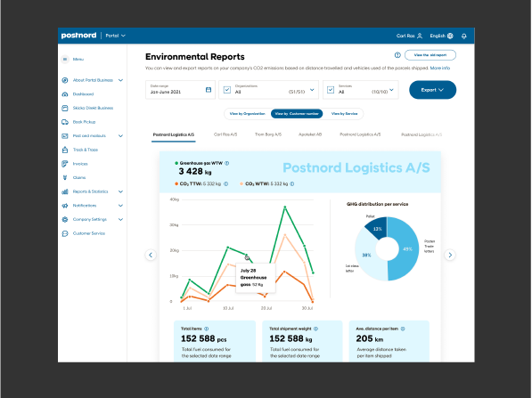Open the Export dropdown button
The width and height of the screenshot is (532, 398).
[432, 90]
